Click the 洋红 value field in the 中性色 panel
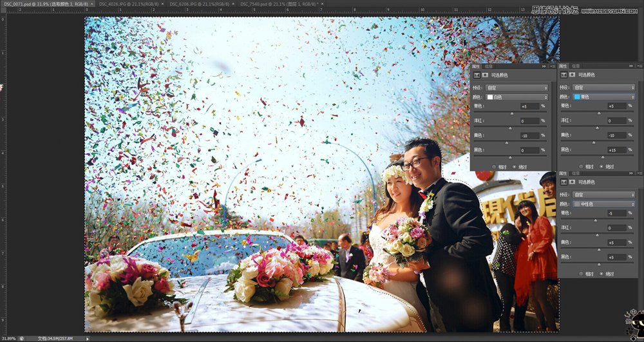Screen dimensions: 644x342 coord(617,228)
